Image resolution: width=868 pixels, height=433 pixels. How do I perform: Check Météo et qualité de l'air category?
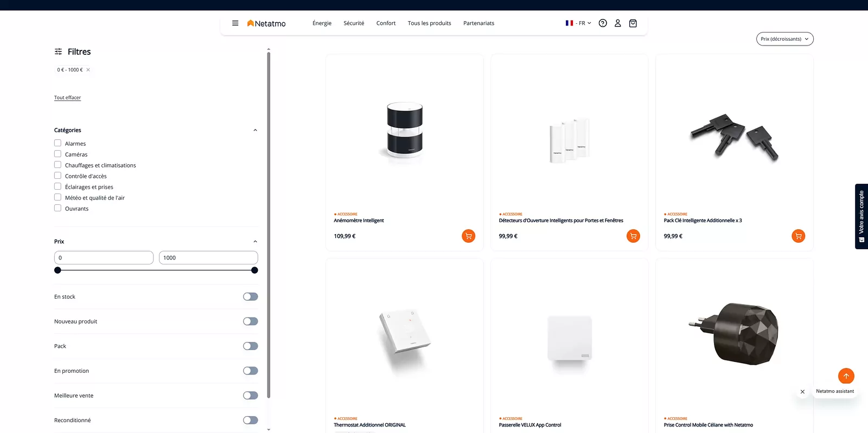[58, 197]
